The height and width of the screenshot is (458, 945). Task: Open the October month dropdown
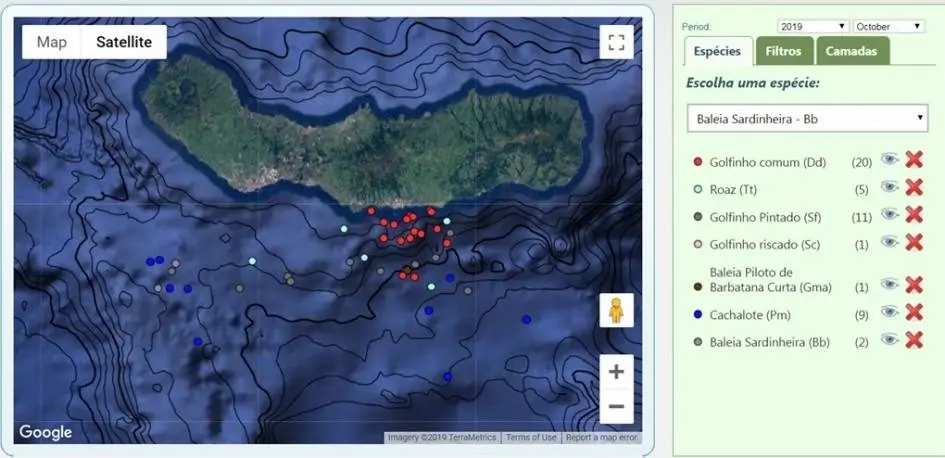coord(889,26)
